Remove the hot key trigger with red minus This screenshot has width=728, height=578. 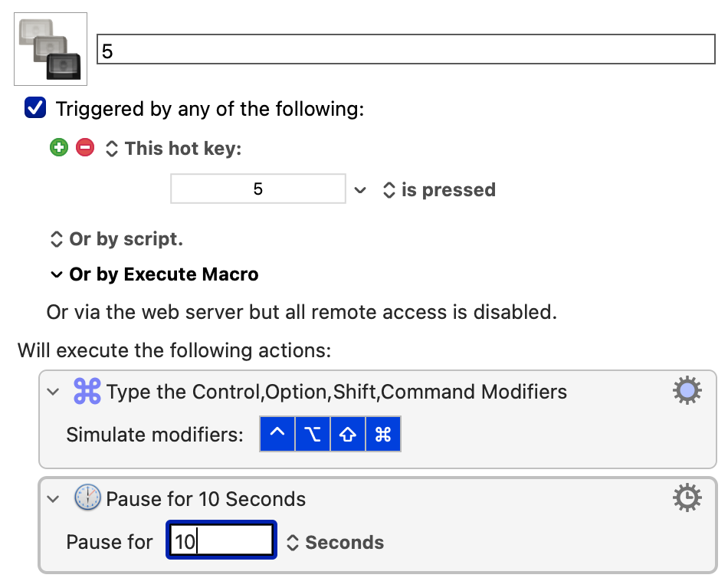[85, 148]
